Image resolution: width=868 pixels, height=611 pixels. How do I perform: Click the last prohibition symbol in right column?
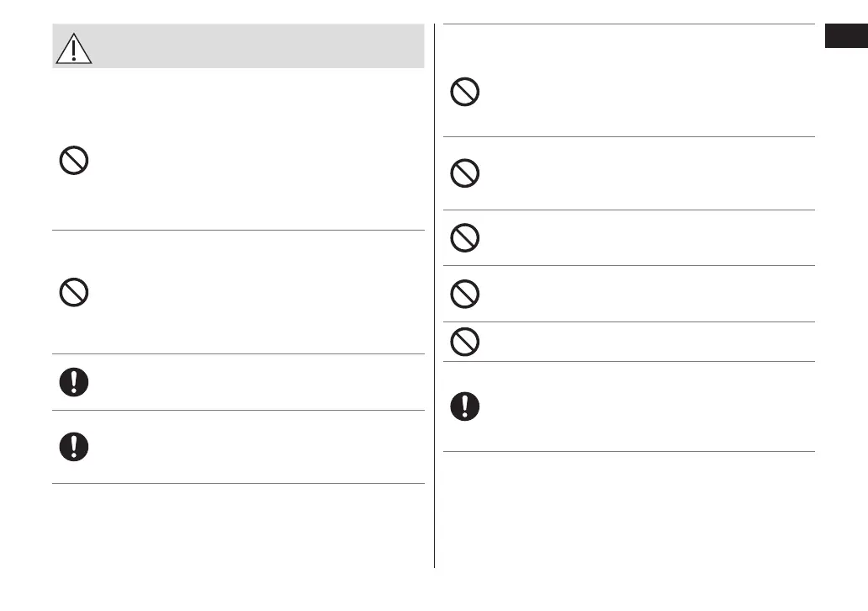click(x=465, y=342)
